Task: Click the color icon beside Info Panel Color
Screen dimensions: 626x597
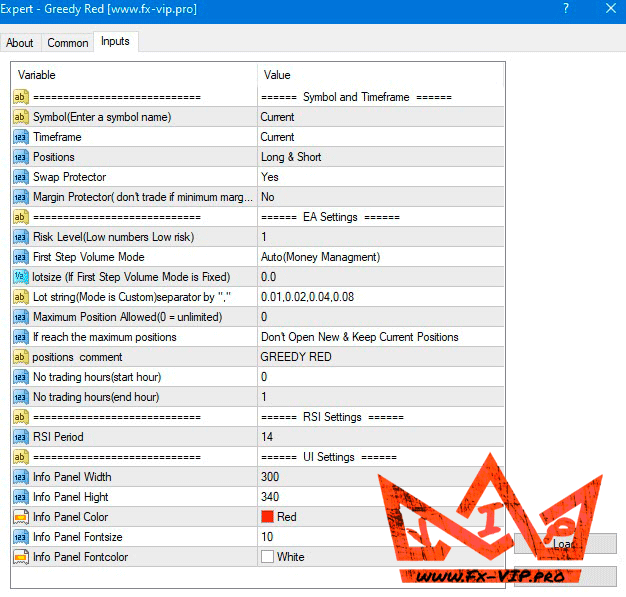Action: pyautogui.click(x=20, y=517)
